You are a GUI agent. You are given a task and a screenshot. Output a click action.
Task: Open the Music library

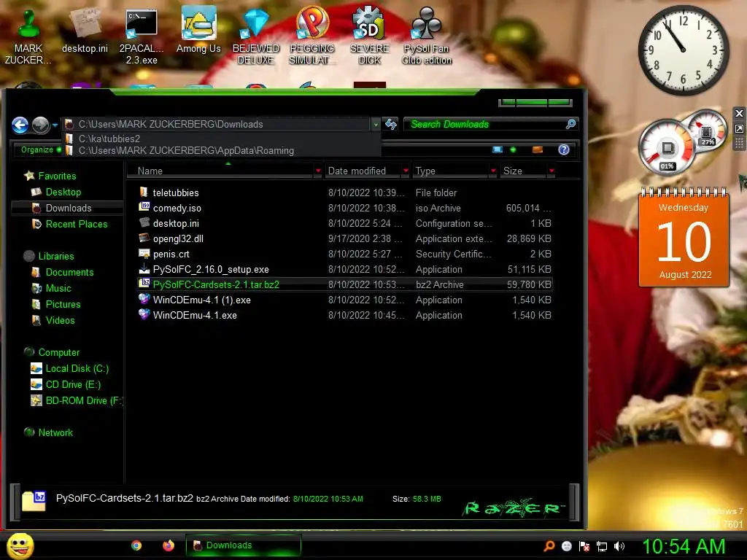pos(52,288)
